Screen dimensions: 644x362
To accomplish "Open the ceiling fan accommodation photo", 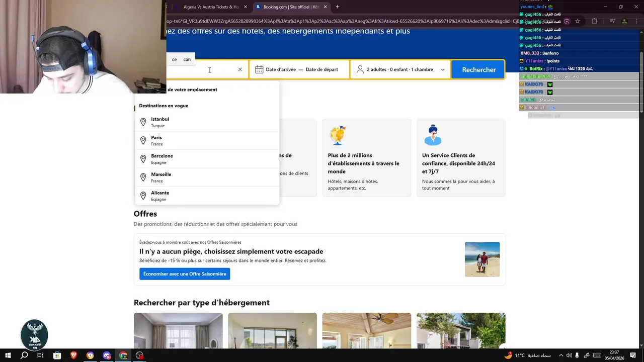I will [367, 330].
